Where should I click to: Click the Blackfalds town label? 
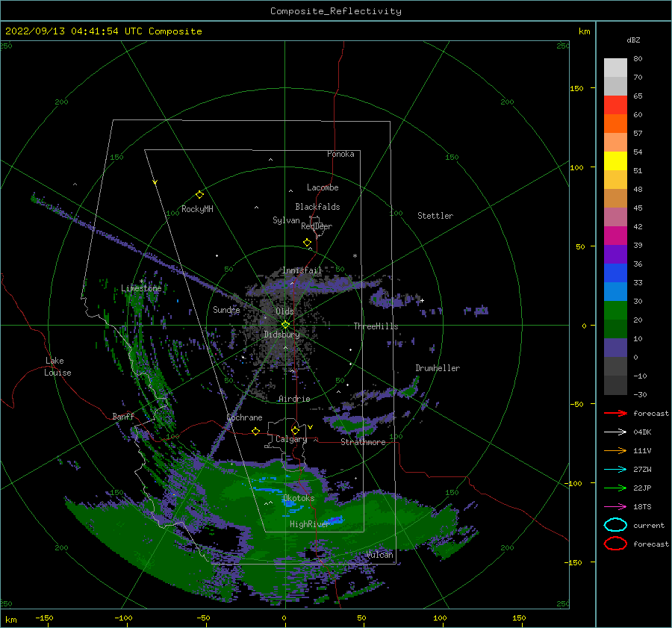tap(317, 207)
